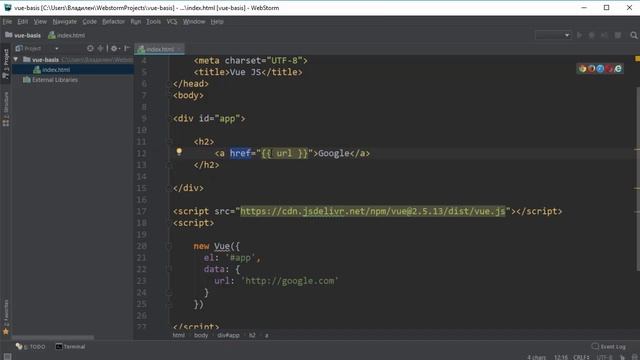Open the Edit menu

23,22
